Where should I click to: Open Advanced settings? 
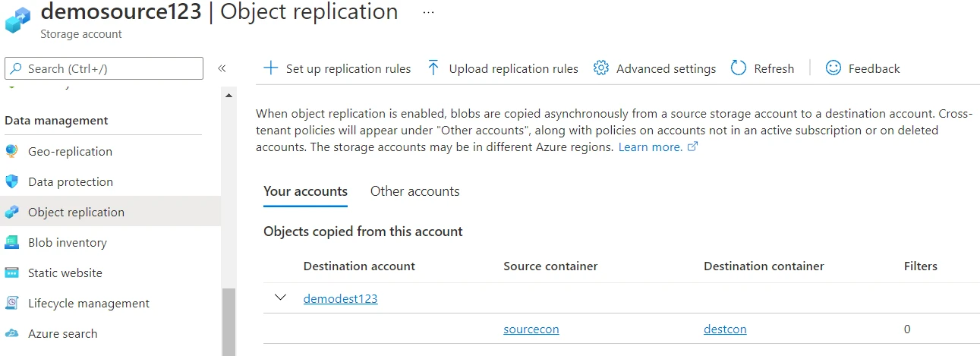[x=654, y=68]
